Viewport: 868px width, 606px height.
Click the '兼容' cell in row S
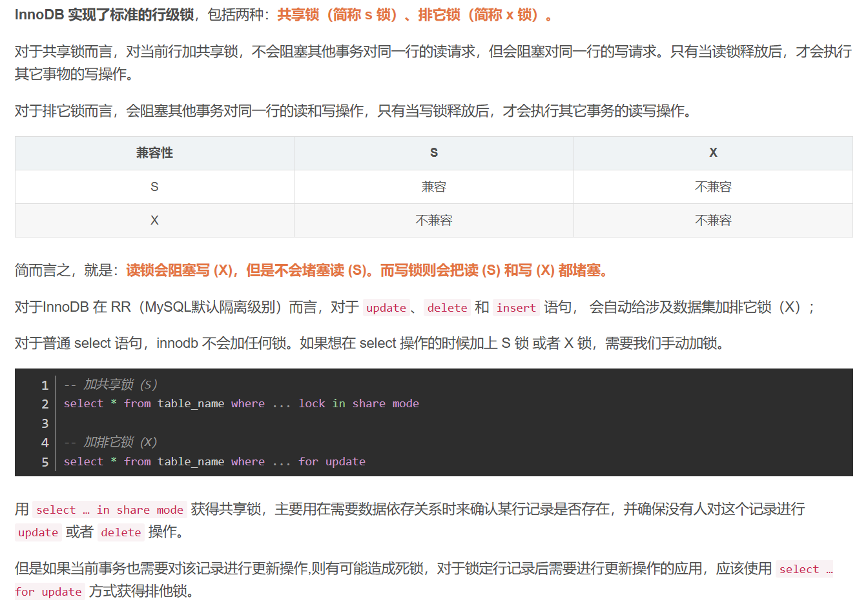pyautogui.click(x=434, y=187)
